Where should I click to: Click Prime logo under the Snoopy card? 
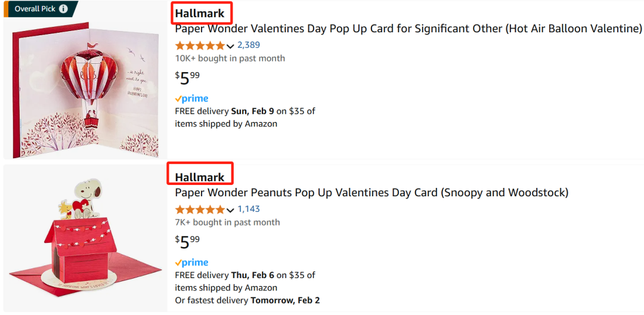(x=192, y=263)
